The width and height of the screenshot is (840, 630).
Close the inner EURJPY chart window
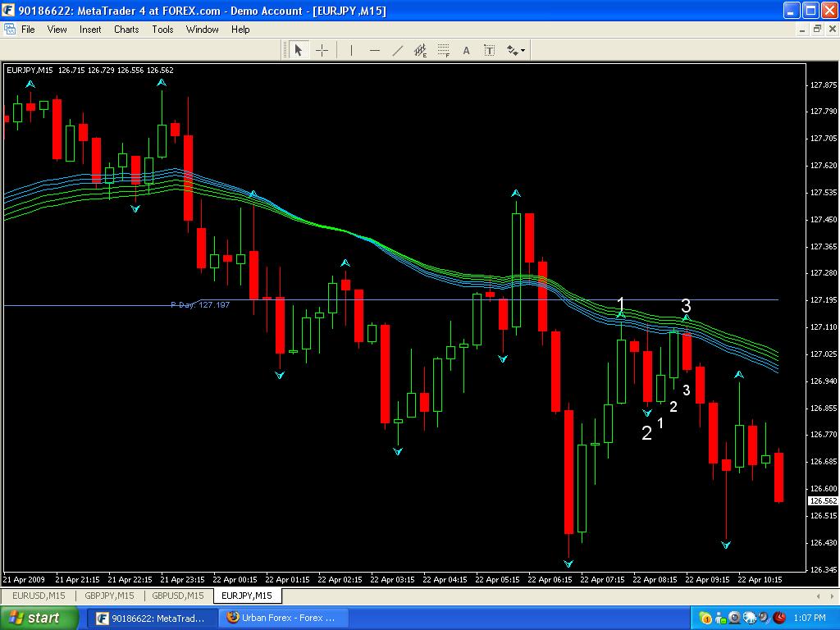tap(833, 30)
